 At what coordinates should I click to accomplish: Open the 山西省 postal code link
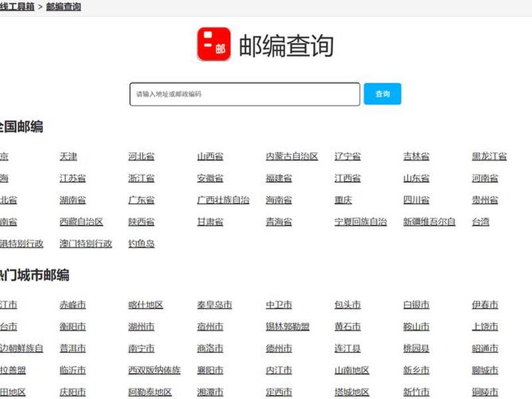(x=210, y=156)
